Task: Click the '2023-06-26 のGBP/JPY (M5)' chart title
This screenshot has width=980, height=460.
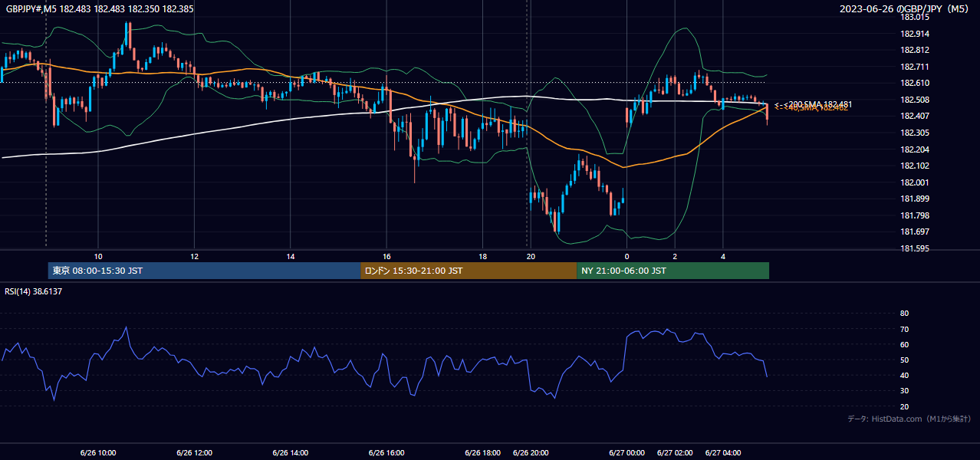Action: point(906,8)
